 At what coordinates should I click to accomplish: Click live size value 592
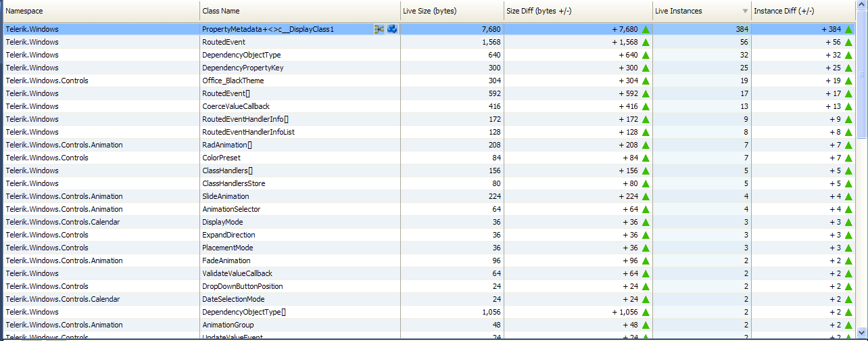pyautogui.click(x=494, y=94)
